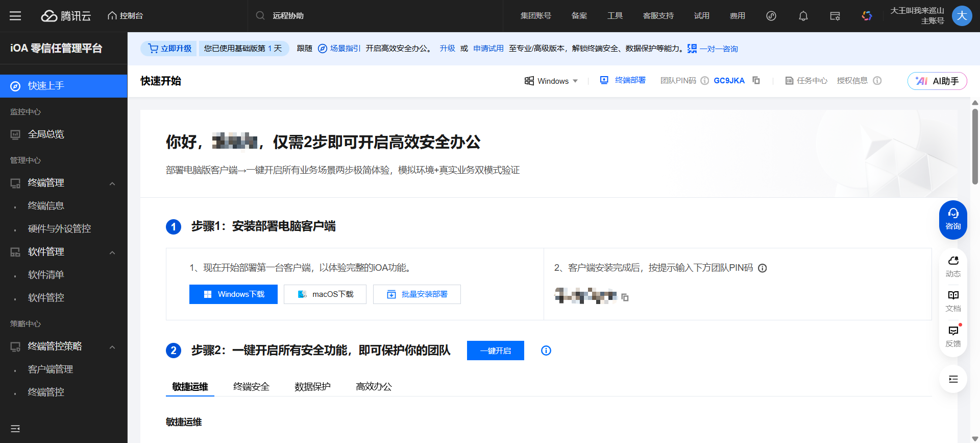
Task: Open 反馈 in floating panel
Action: point(953,336)
